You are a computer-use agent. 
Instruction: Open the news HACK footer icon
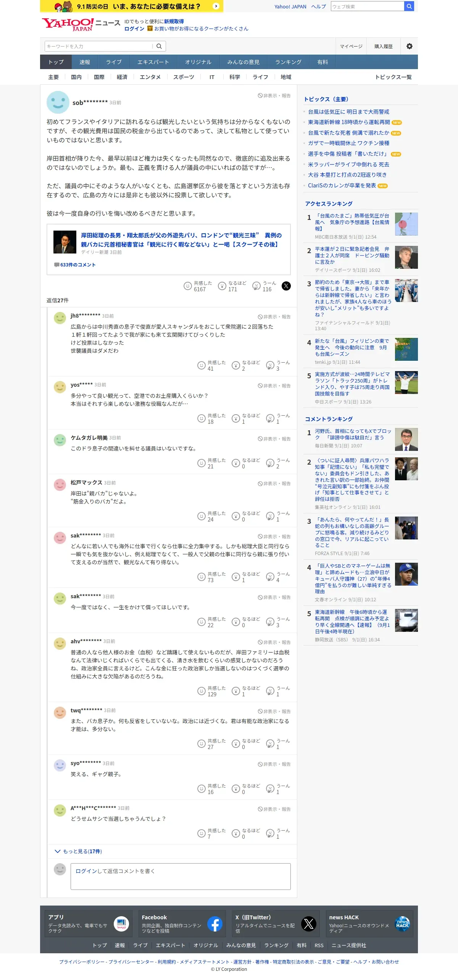tap(402, 924)
